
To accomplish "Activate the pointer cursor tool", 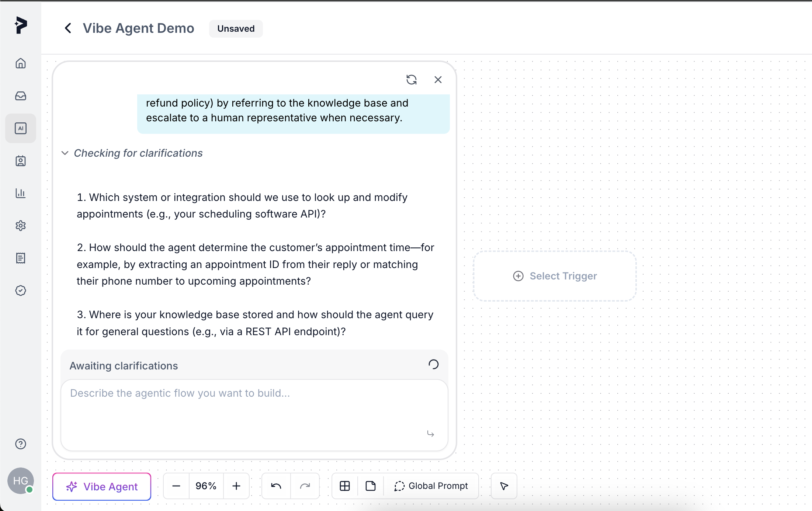I will [x=504, y=486].
